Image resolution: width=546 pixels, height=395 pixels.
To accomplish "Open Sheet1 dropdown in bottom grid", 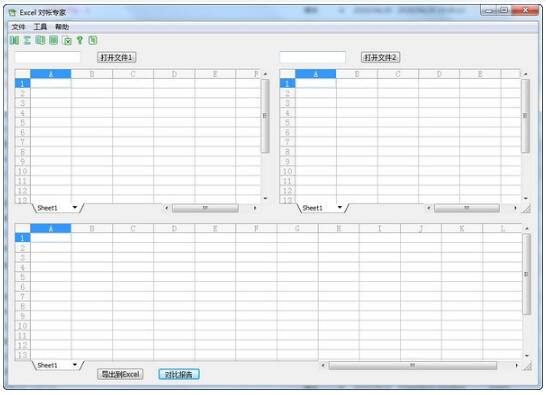I will 75,365.
